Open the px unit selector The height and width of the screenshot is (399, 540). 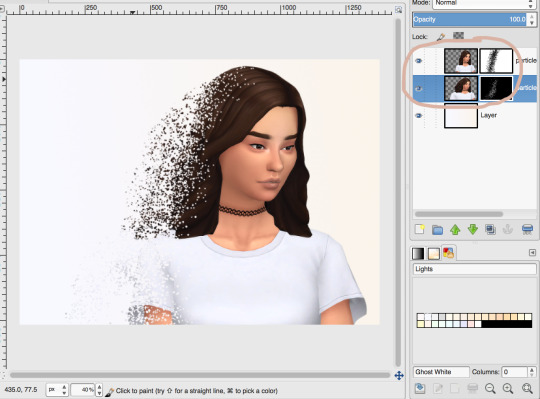(57, 390)
